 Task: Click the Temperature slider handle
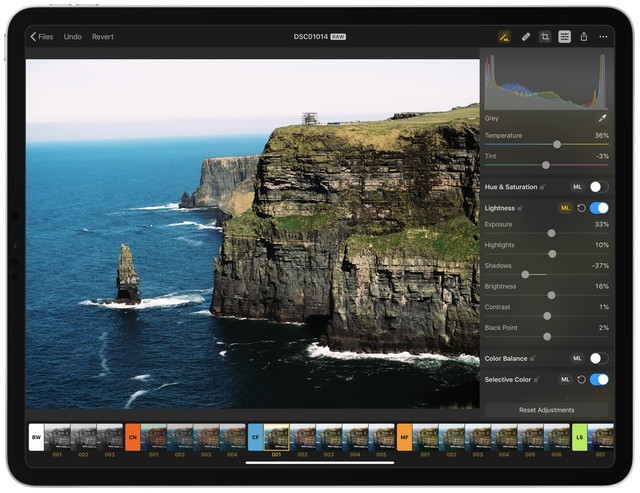click(x=557, y=144)
